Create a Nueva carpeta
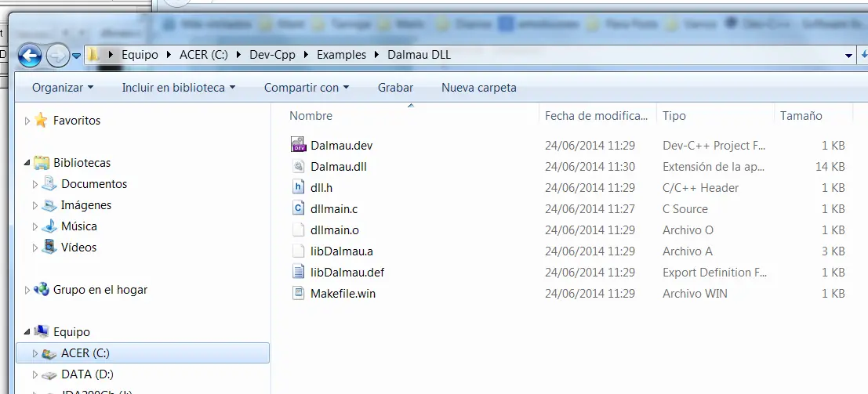Viewport: 868px width, 394px height. tap(479, 88)
